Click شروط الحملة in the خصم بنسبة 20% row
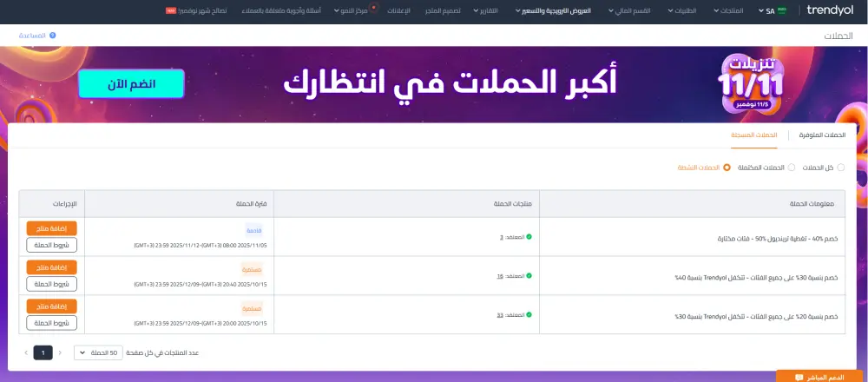 51,323
